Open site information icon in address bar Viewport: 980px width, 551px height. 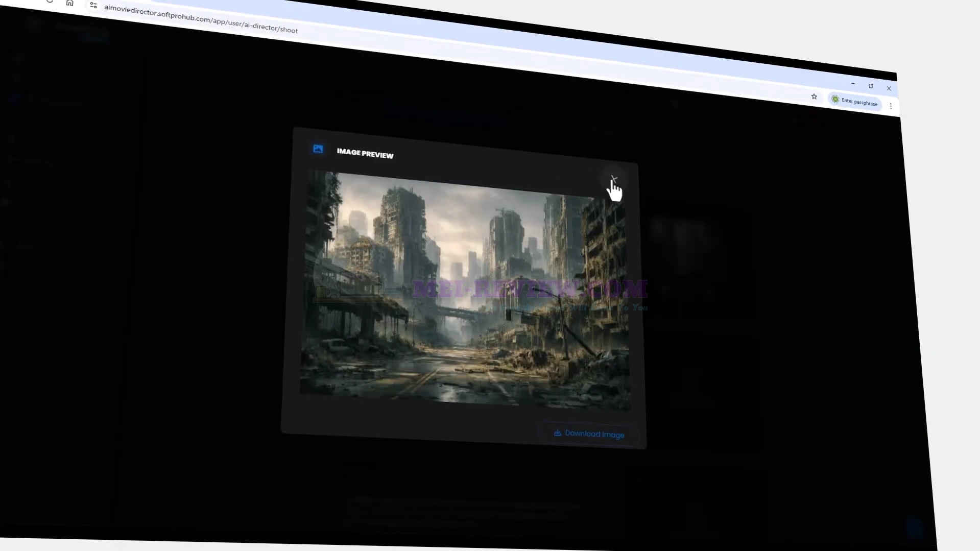(93, 6)
